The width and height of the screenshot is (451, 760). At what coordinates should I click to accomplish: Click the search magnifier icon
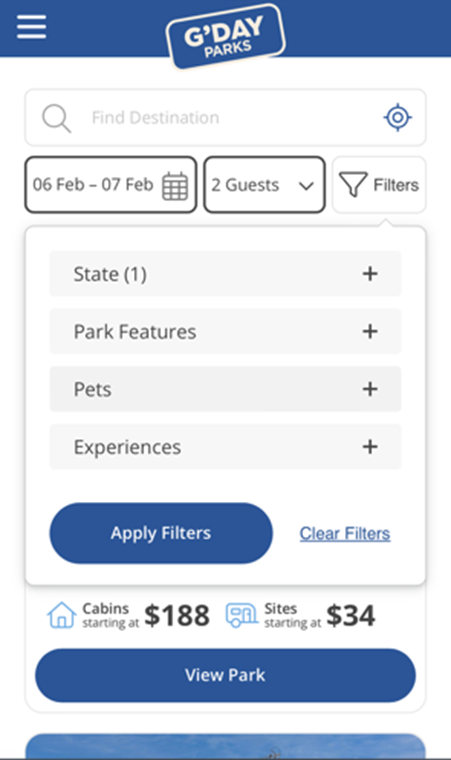pyautogui.click(x=56, y=118)
